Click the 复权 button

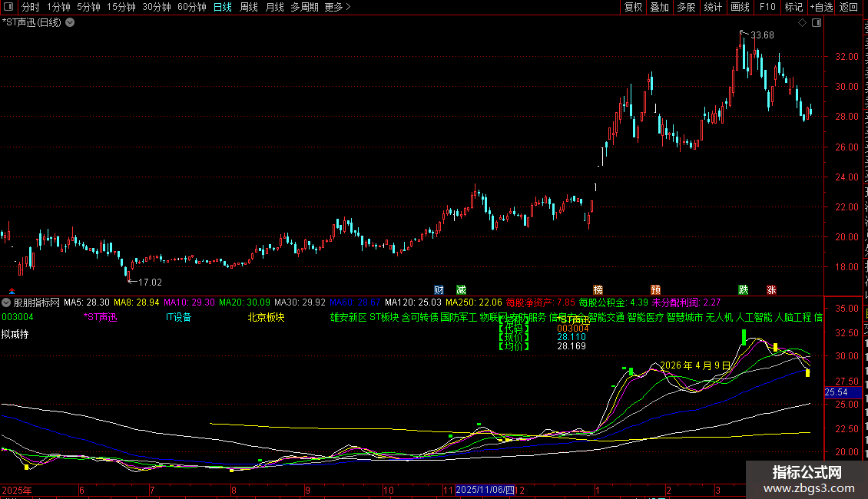[x=633, y=7]
